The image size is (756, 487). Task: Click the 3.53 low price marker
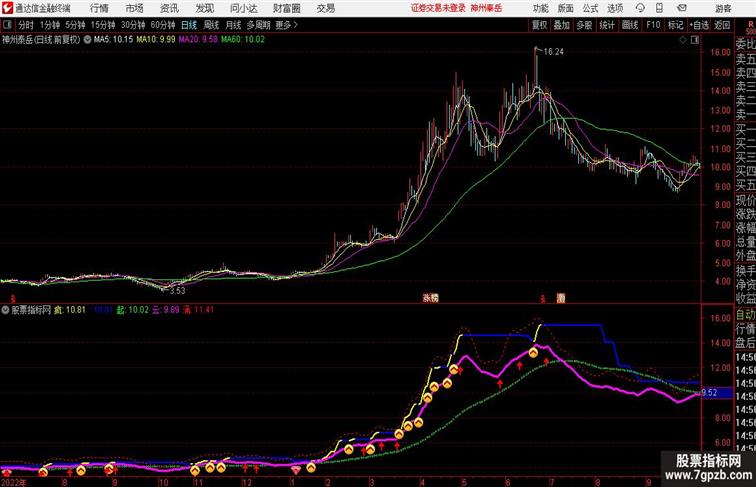(177, 291)
